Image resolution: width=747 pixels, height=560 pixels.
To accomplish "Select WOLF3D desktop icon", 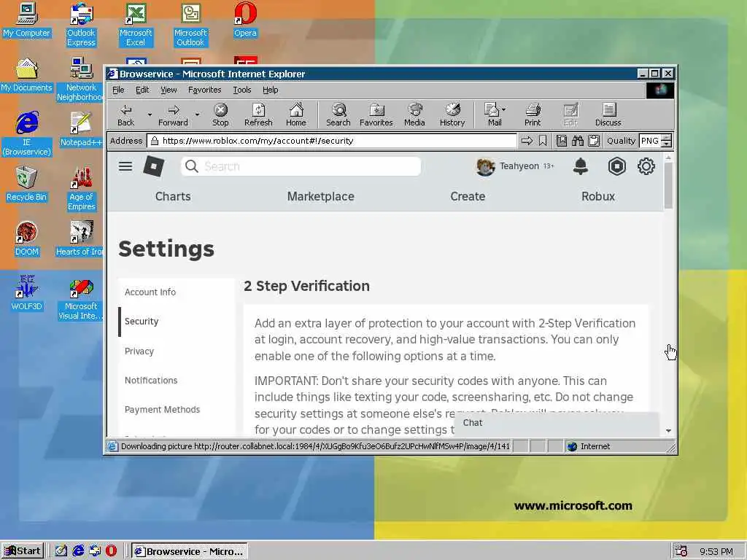I will point(27,293).
